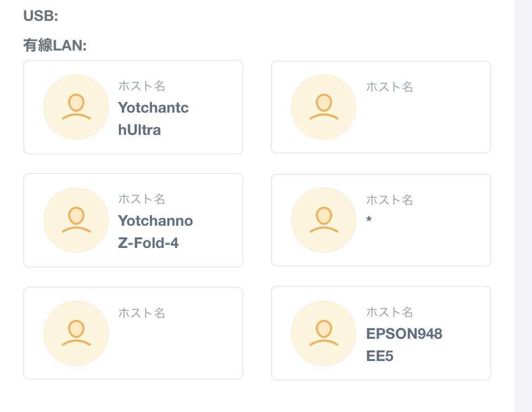Click avatar icon of the asterisk host
The width and height of the screenshot is (532, 412).
tap(324, 220)
